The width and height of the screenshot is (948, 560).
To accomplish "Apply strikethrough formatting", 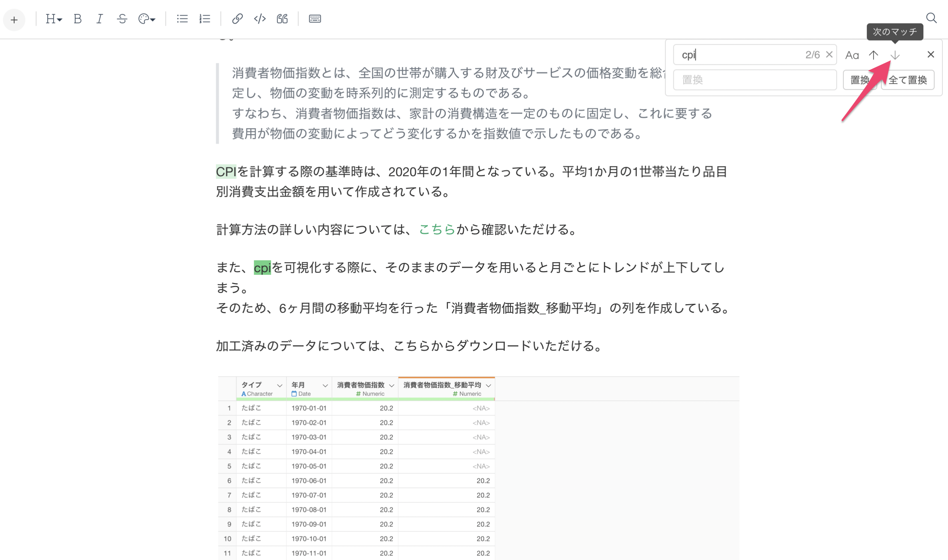I will coord(122,19).
